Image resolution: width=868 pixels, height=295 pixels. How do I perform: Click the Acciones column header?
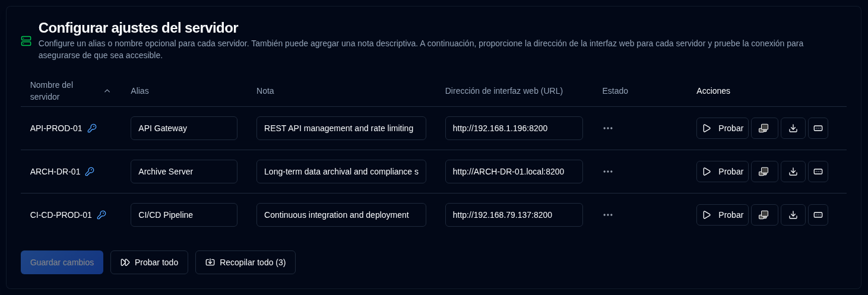tap(713, 91)
